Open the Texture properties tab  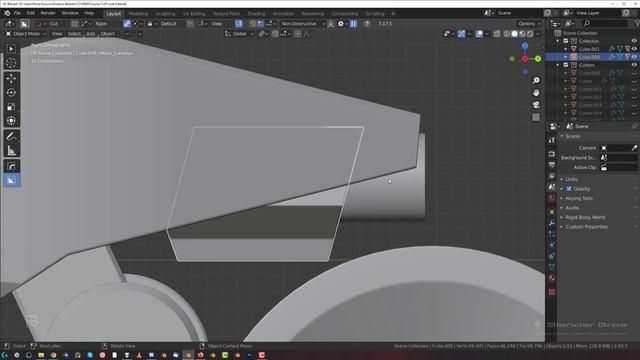click(552, 292)
